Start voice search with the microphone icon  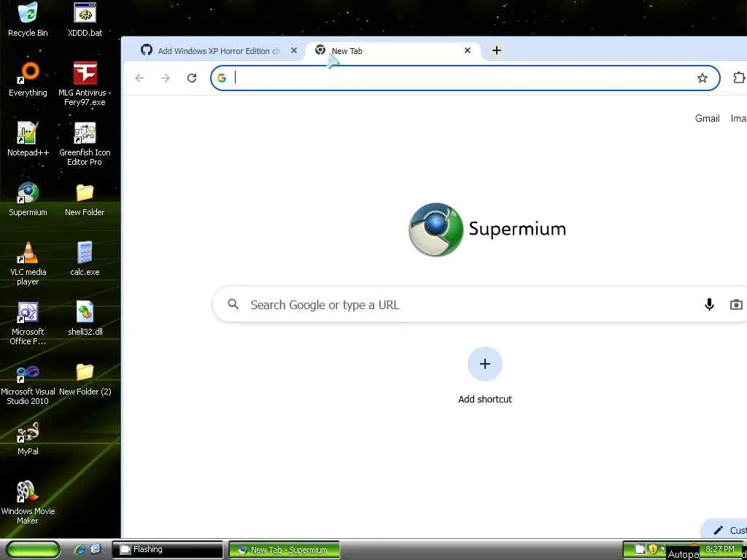coord(709,304)
